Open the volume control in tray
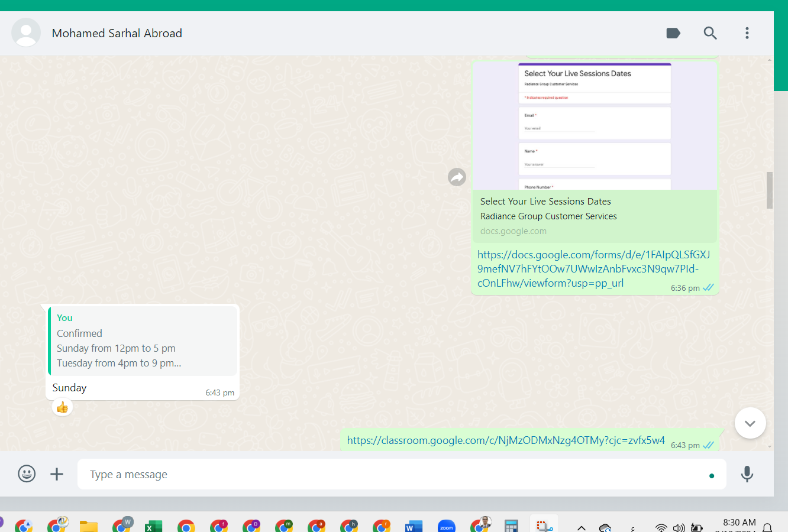The width and height of the screenshot is (788, 532). coord(679,528)
